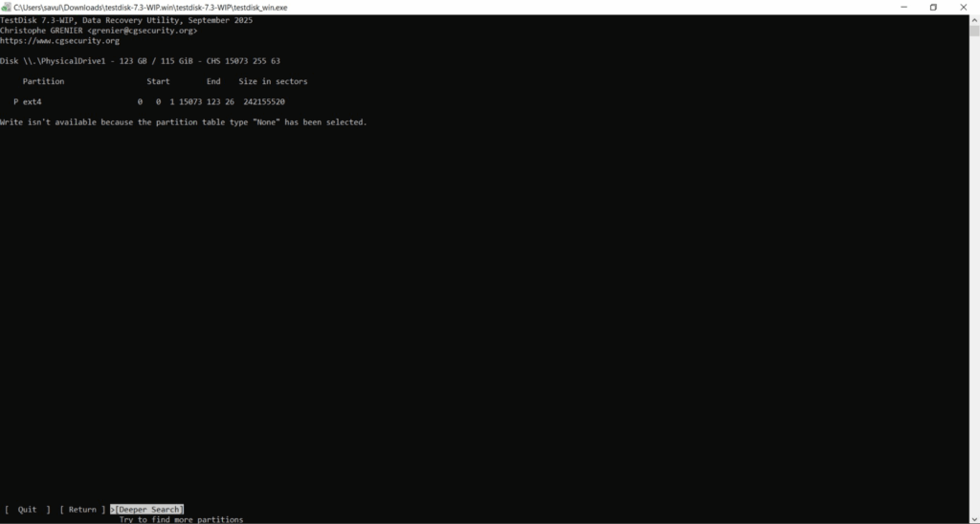Viewport: 980px width, 524px height.
Task: Click the testdisk_win.exe window title icon
Action: (x=7, y=7)
